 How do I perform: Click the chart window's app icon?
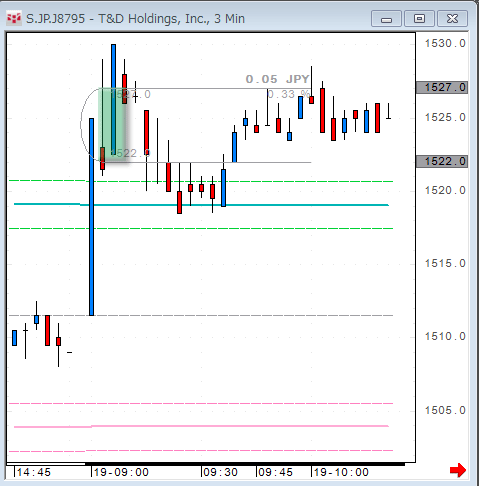point(14,18)
